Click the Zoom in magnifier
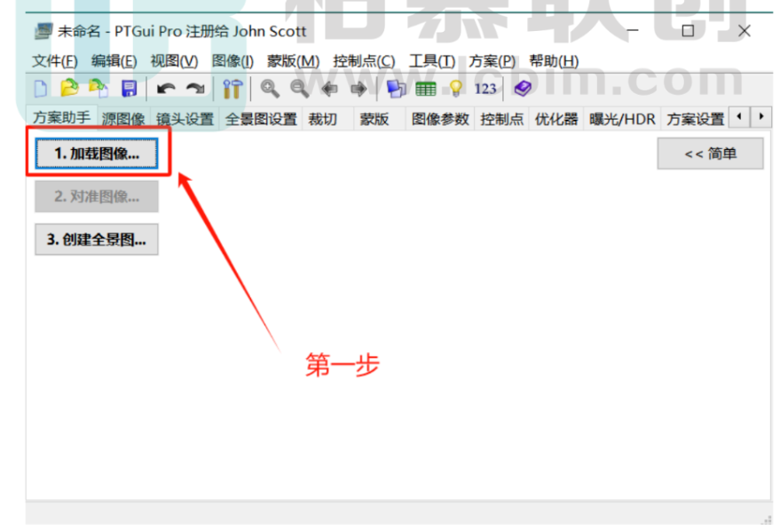 tap(270, 89)
